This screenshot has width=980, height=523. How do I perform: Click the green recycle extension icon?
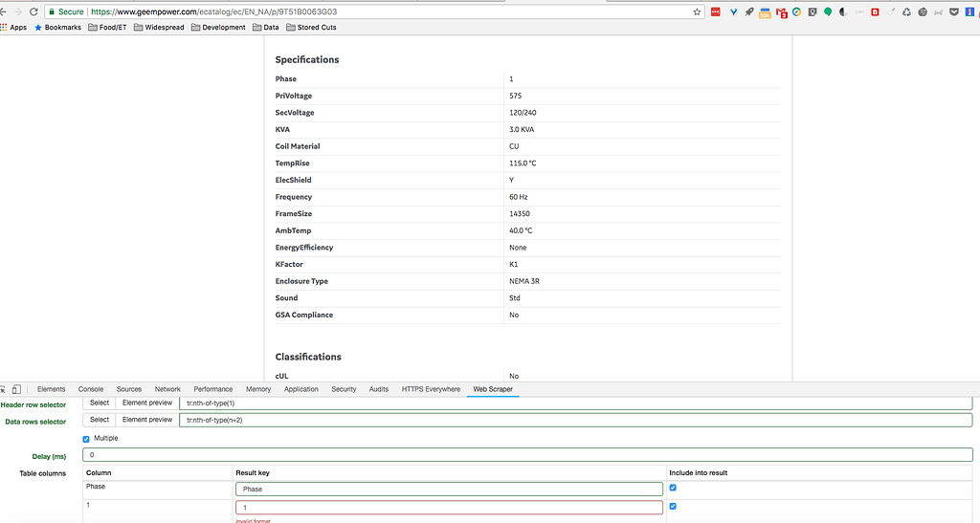pyautogui.click(x=906, y=12)
